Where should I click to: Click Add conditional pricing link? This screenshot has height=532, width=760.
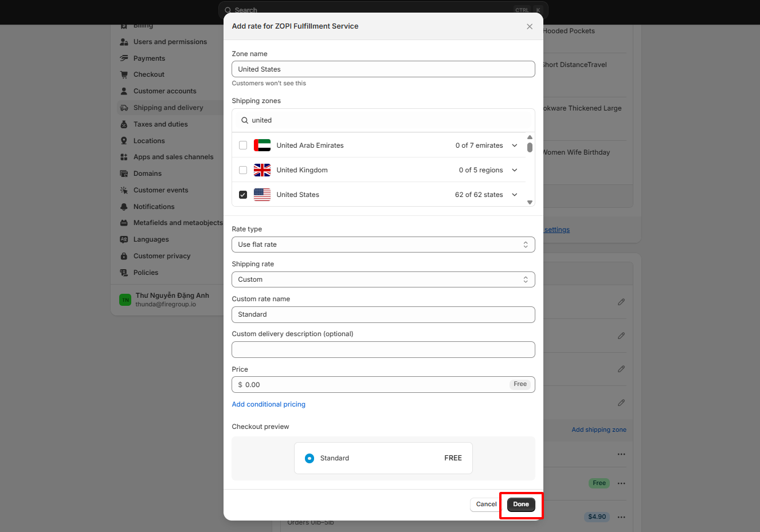(268, 404)
